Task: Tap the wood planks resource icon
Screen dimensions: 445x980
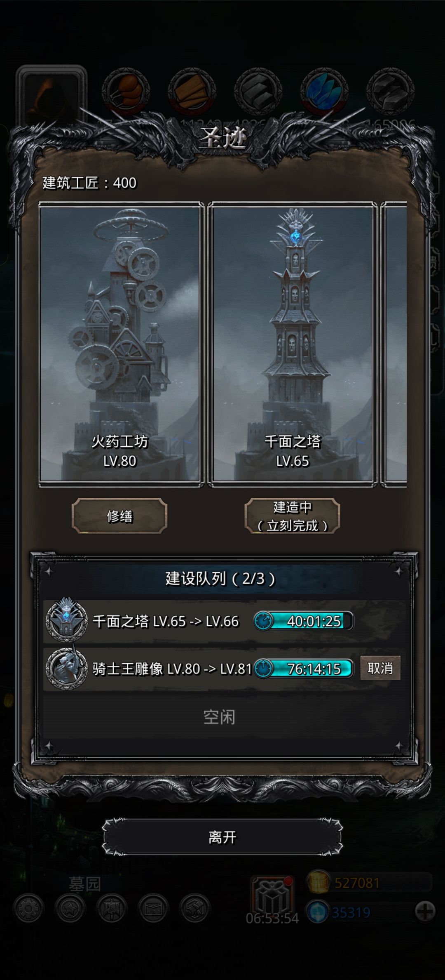Action: (192, 91)
